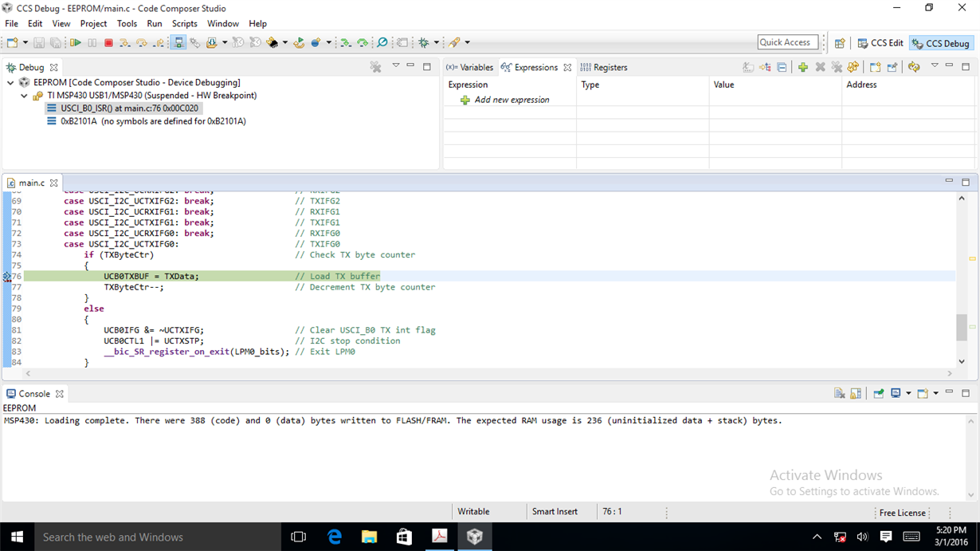Close the main.c editor tab
The image size is (980, 551).
54,183
